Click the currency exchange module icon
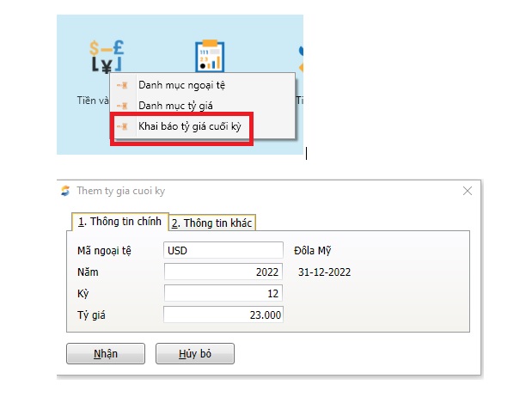The height and width of the screenshot is (397, 532). pos(107,55)
